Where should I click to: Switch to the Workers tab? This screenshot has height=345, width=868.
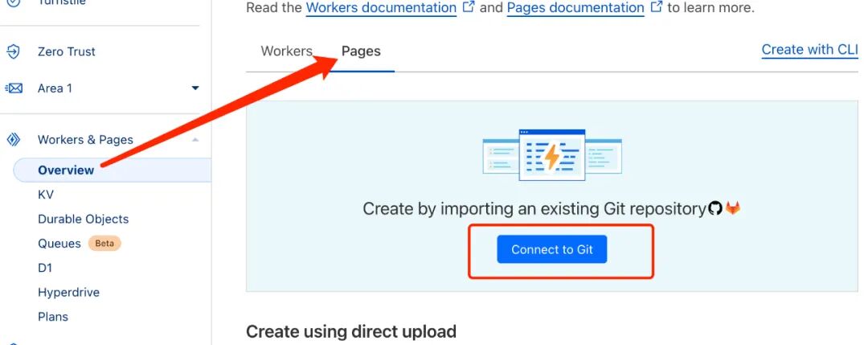click(x=286, y=51)
